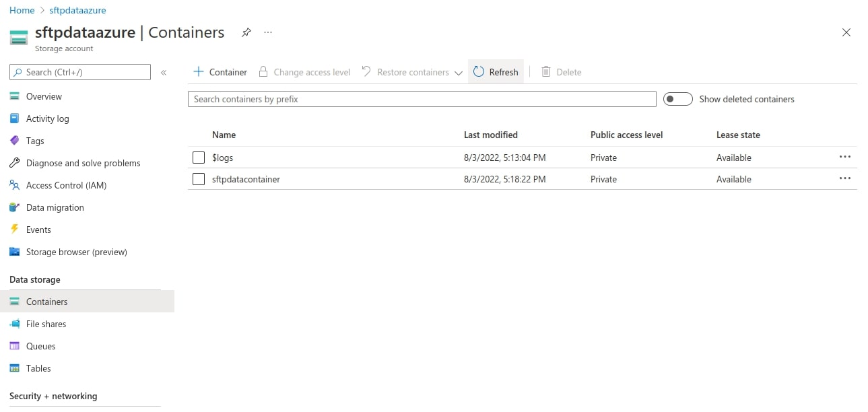Click the Diagnose and solve problems wrench icon
The width and height of the screenshot is (868, 412).
pos(15,163)
